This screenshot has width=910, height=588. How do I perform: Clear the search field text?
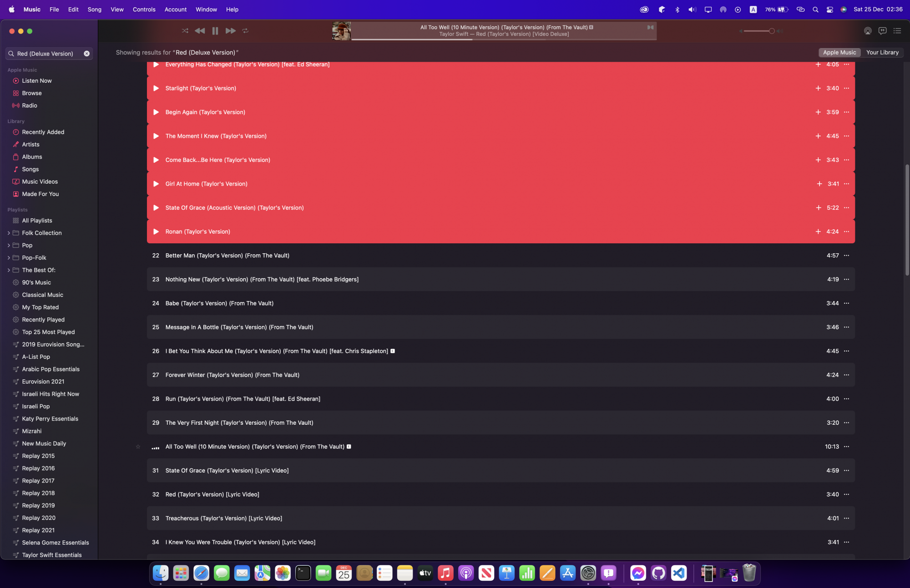click(x=86, y=54)
